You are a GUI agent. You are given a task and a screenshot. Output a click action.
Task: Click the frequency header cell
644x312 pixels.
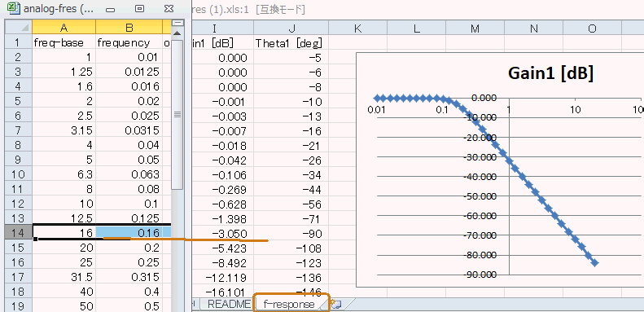129,42
